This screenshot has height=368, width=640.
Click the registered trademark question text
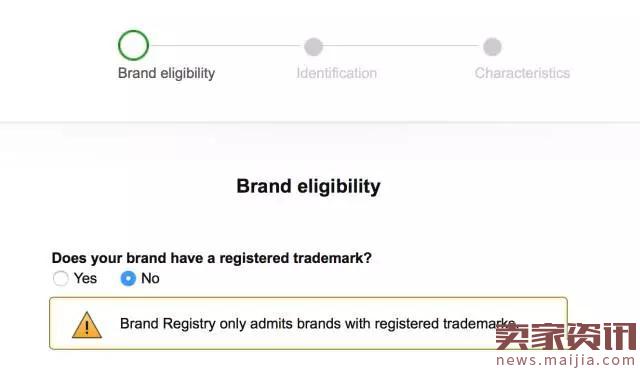tap(212, 258)
